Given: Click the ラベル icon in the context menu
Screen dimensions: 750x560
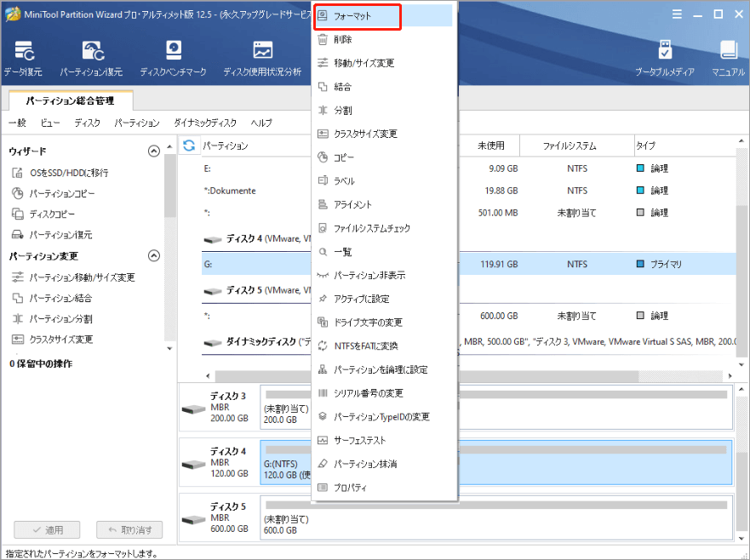Looking at the screenshot, I should coord(323,180).
